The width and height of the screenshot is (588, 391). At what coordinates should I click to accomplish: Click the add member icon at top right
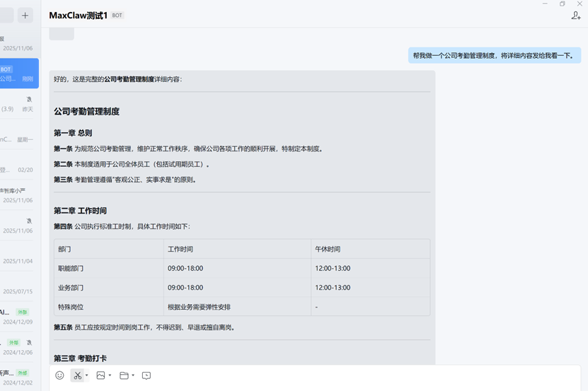(x=575, y=16)
